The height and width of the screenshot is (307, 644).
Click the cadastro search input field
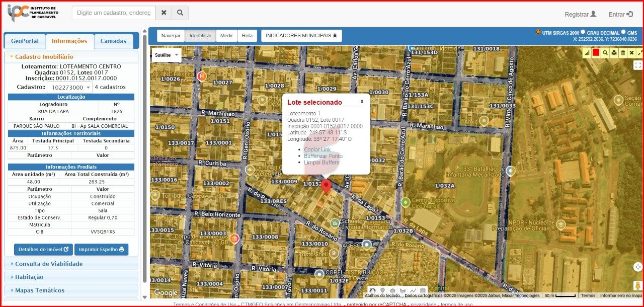(x=113, y=13)
